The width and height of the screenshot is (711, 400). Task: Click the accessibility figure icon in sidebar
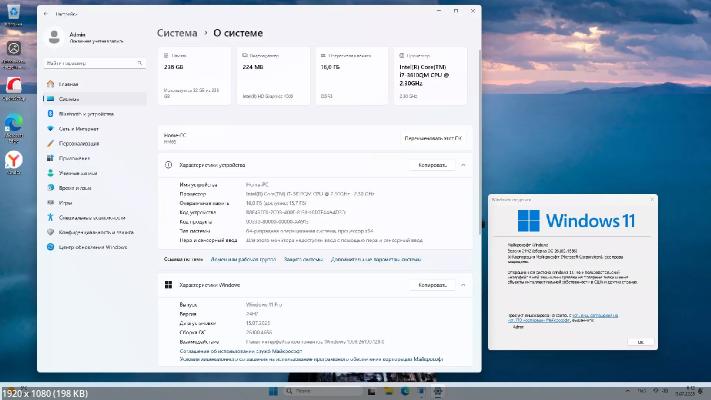(x=50, y=218)
